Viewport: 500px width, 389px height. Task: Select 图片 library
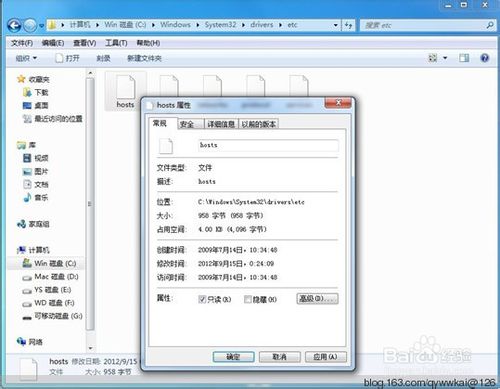point(36,171)
